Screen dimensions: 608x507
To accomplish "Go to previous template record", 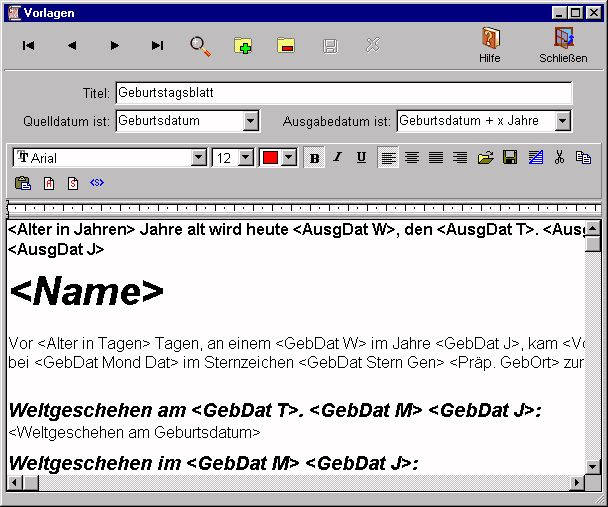I will pyautogui.click(x=72, y=46).
